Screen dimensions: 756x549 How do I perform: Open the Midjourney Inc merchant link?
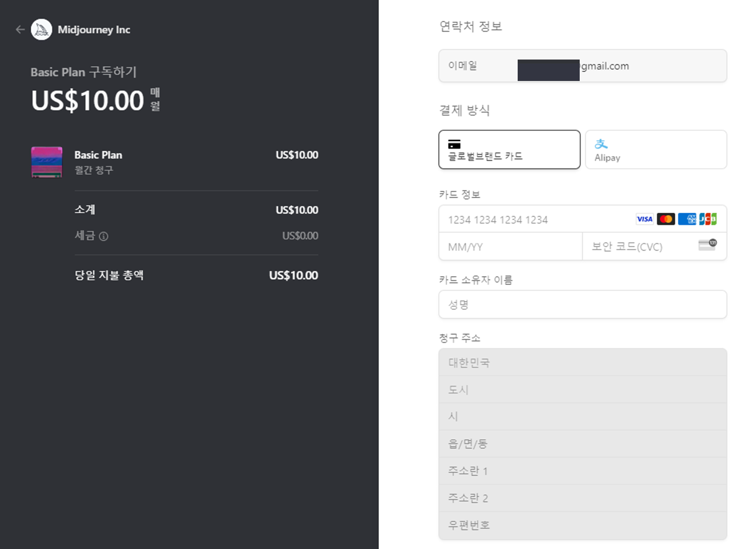94,30
